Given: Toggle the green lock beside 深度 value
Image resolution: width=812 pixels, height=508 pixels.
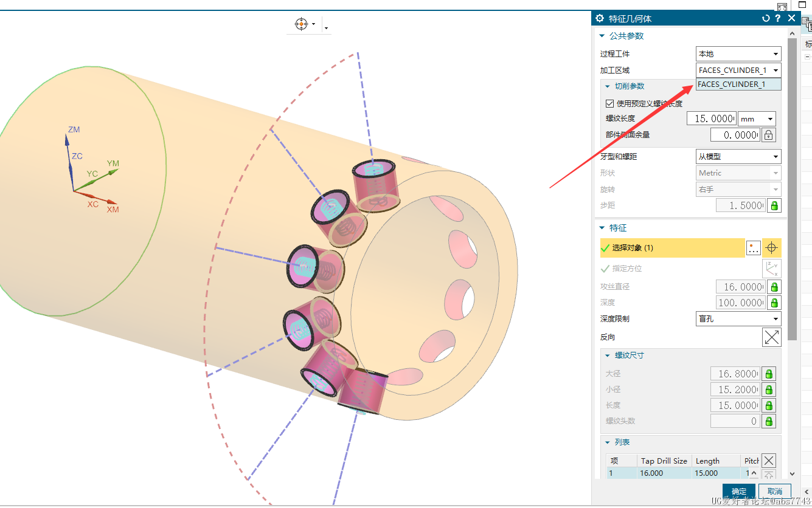Looking at the screenshot, I should tap(774, 303).
